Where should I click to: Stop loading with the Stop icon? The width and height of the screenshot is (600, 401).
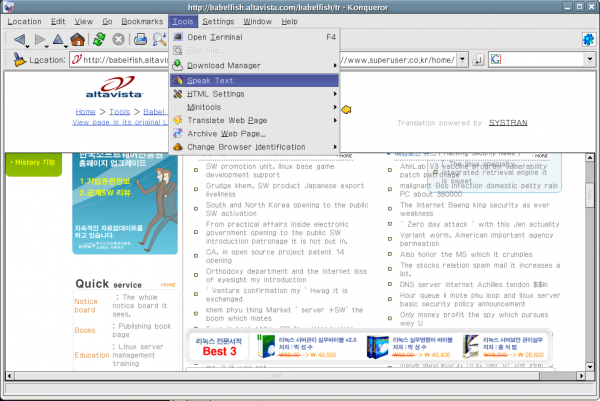[x=119, y=39]
